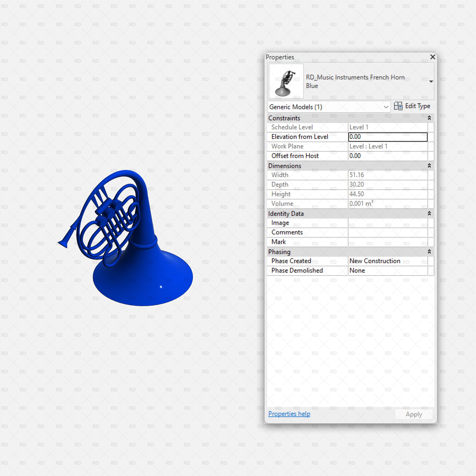Click the Phase Created value New Construction
Screen dimensions: 476x476
tap(375, 261)
